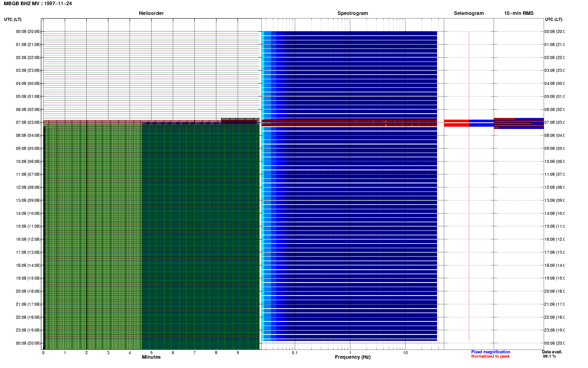Click the '10' frequency tick label
The height and width of the screenshot is (368, 588).
coord(405,353)
